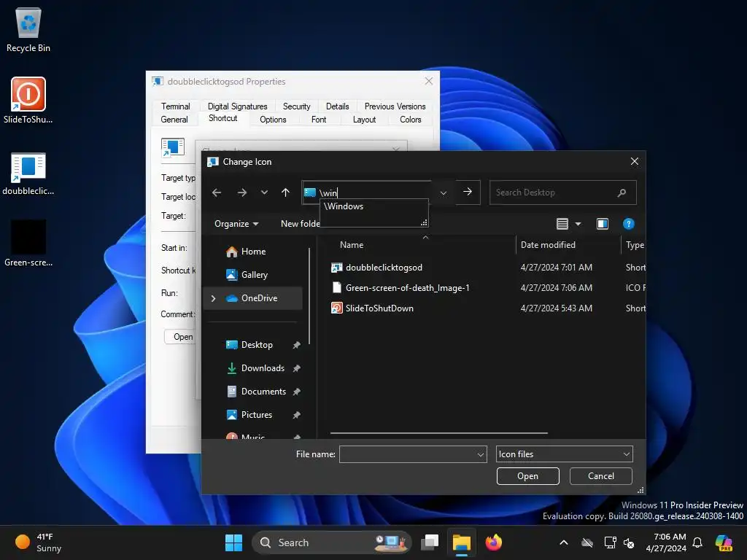Open more view options arrow

coord(578,224)
